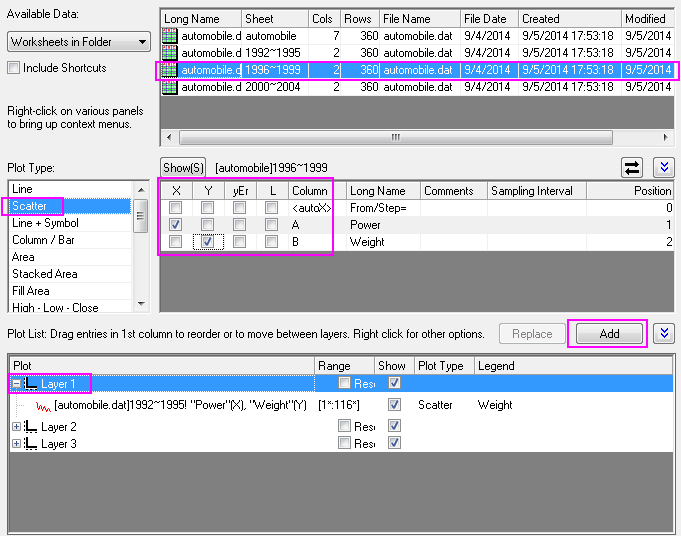Choose Column / Bar plot type
Image resolution: width=681 pixels, height=536 pixels.
43,241
